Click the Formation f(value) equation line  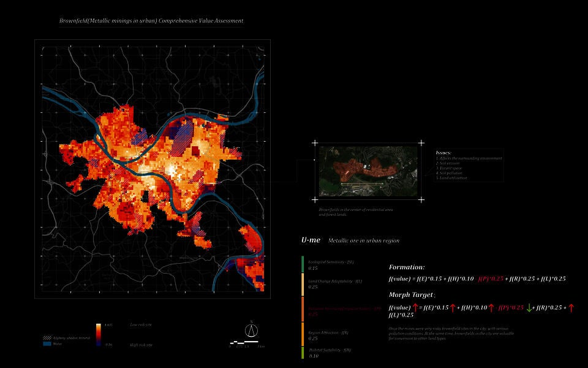(477, 278)
